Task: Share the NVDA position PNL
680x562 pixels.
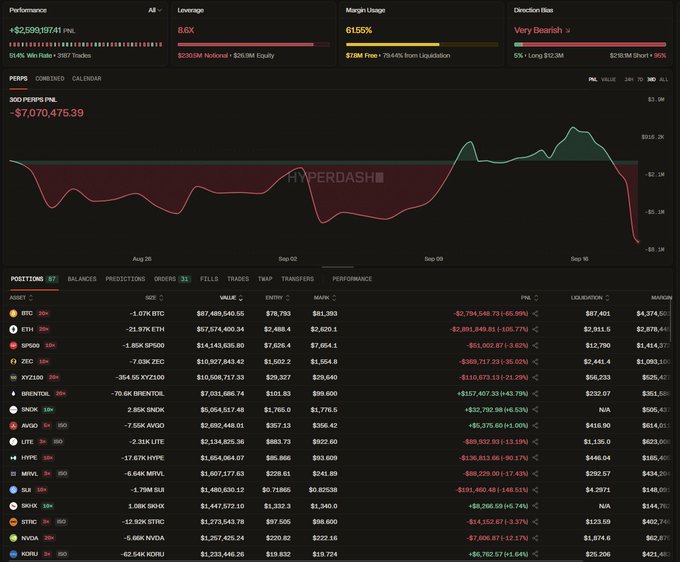Action: pos(536,538)
